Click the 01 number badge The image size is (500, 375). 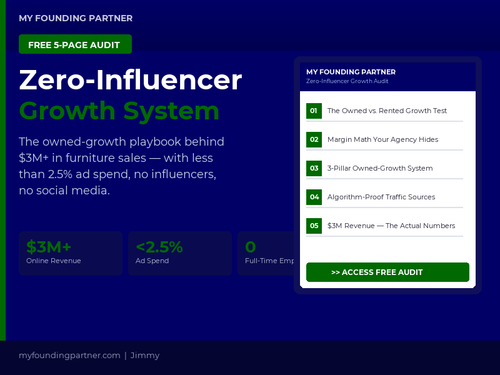[314, 111]
